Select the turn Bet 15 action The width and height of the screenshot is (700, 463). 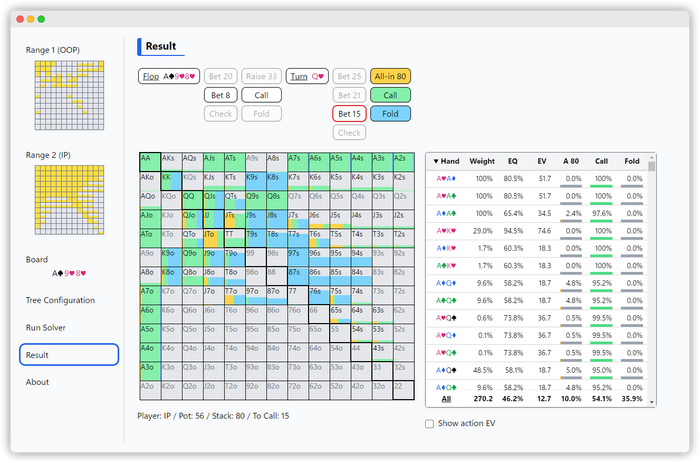tap(349, 114)
